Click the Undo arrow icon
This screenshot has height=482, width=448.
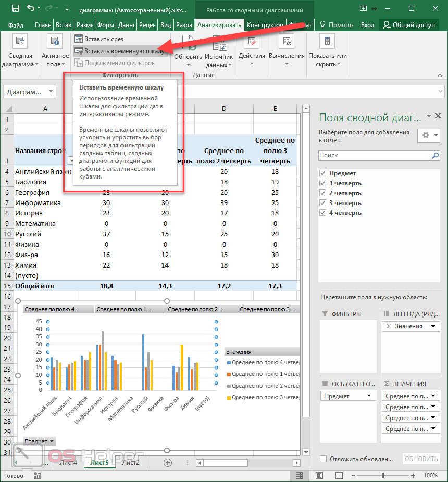pyautogui.click(x=31, y=9)
